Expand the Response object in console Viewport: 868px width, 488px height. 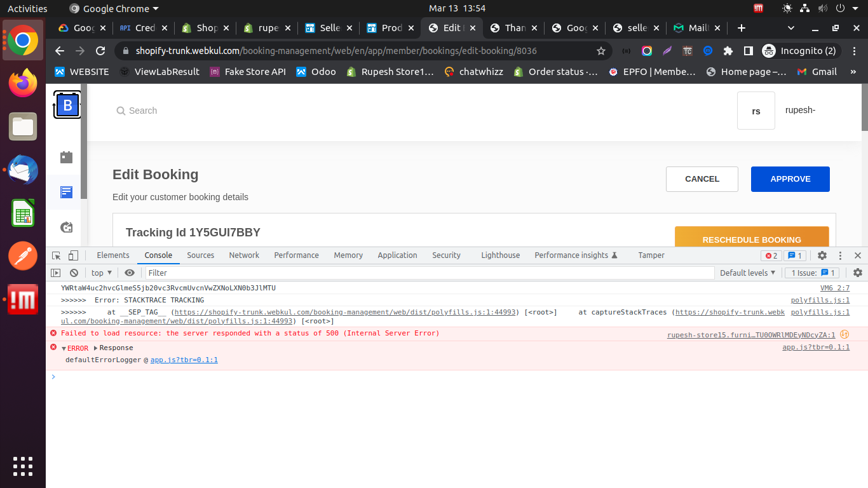pyautogui.click(x=96, y=348)
